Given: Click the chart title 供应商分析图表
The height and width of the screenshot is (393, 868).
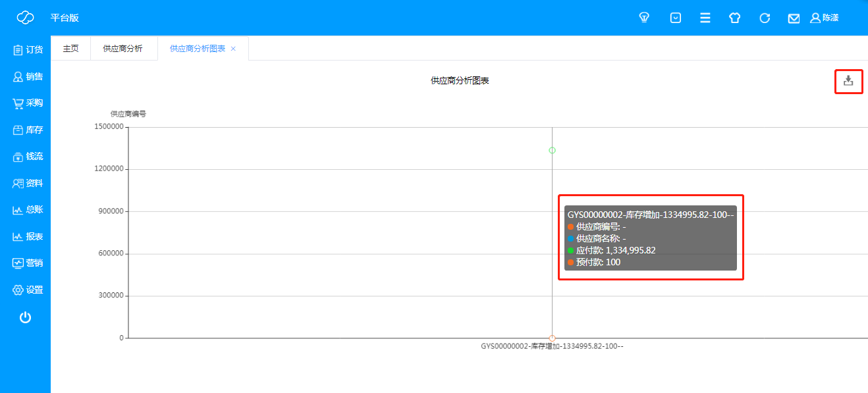Looking at the screenshot, I should (x=460, y=80).
